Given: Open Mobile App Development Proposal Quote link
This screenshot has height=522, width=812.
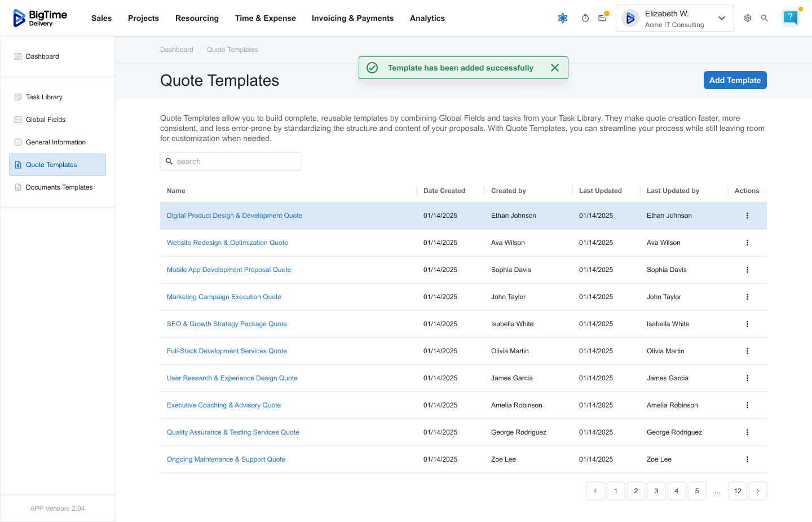Looking at the screenshot, I should (x=229, y=270).
